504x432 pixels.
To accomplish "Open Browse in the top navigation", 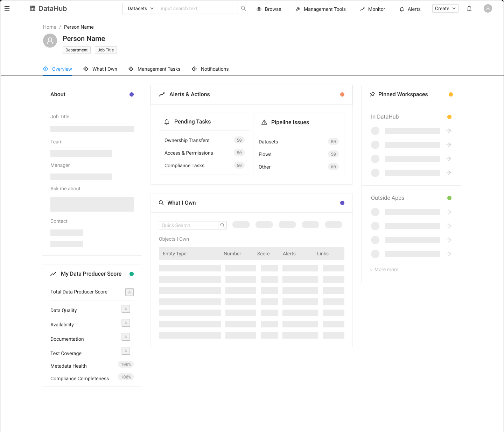I will coord(269,9).
